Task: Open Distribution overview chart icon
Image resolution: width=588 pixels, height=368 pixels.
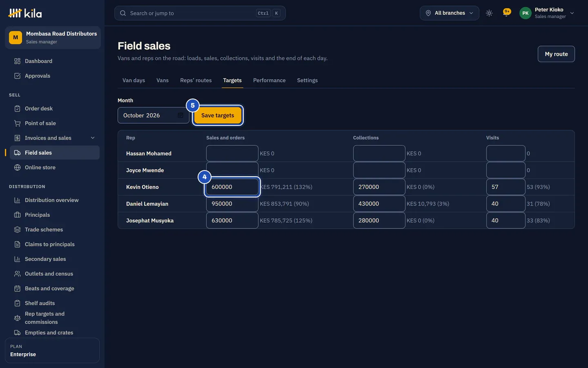Action: [17, 200]
